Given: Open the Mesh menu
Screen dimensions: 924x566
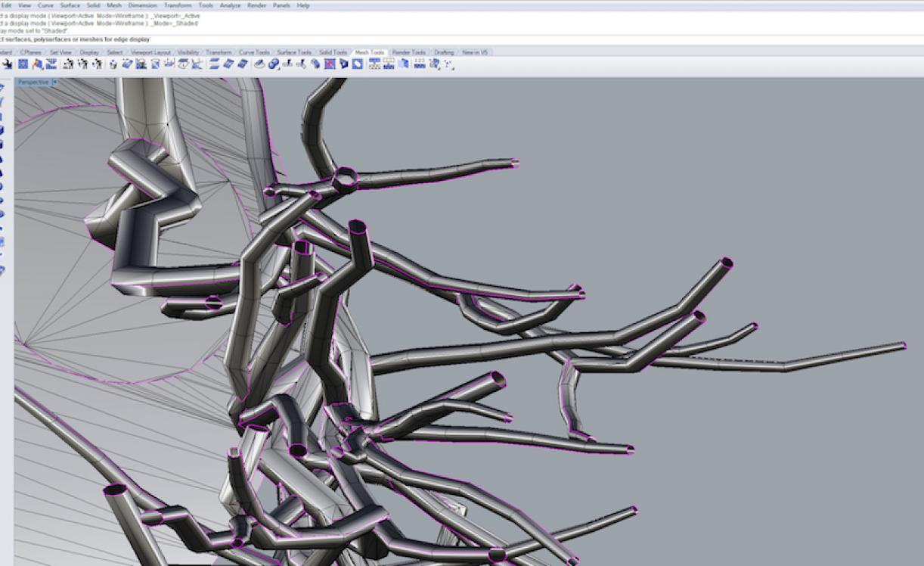Looking at the screenshot, I should [114, 5].
